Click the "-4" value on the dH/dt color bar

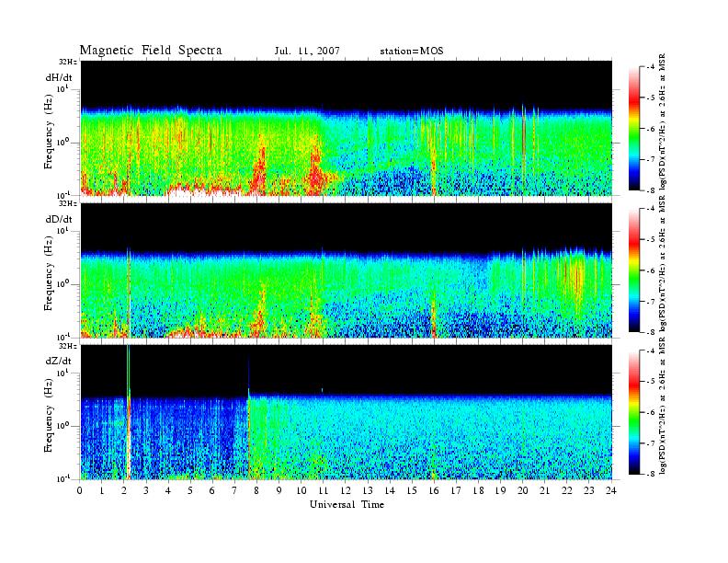point(651,67)
